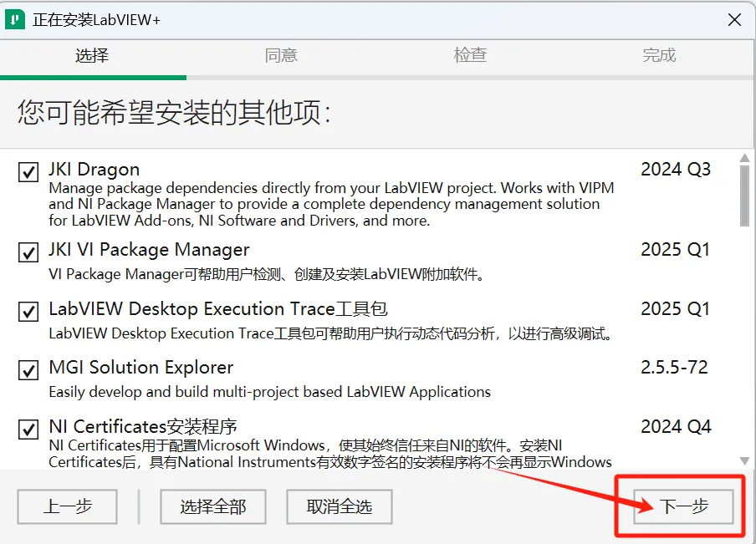Select the JKI VI Package Manager title
This screenshot has height=544, width=756.
pos(149,250)
